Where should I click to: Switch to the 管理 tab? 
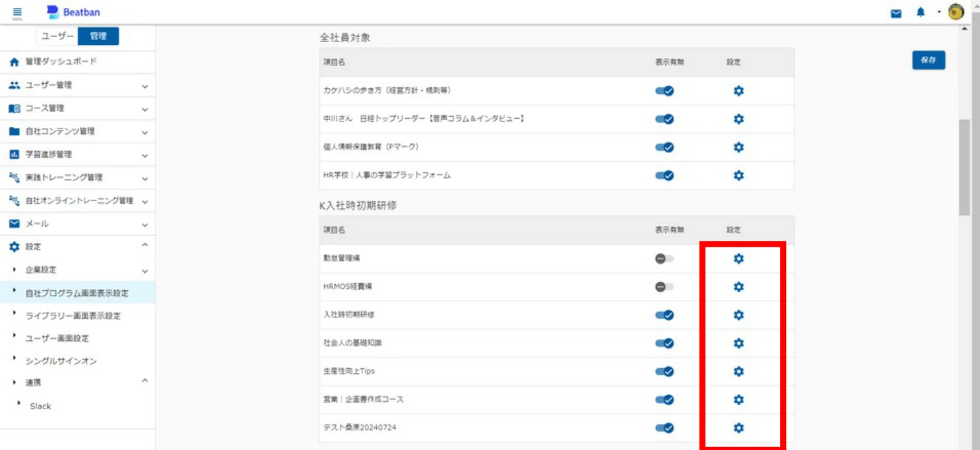pyautogui.click(x=98, y=36)
